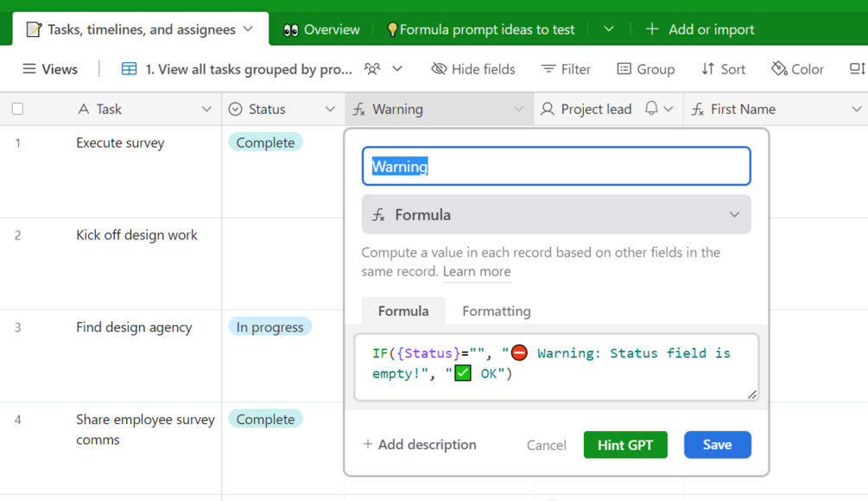Open the collaborators people icon
868x501 pixels.
(372, 69)
